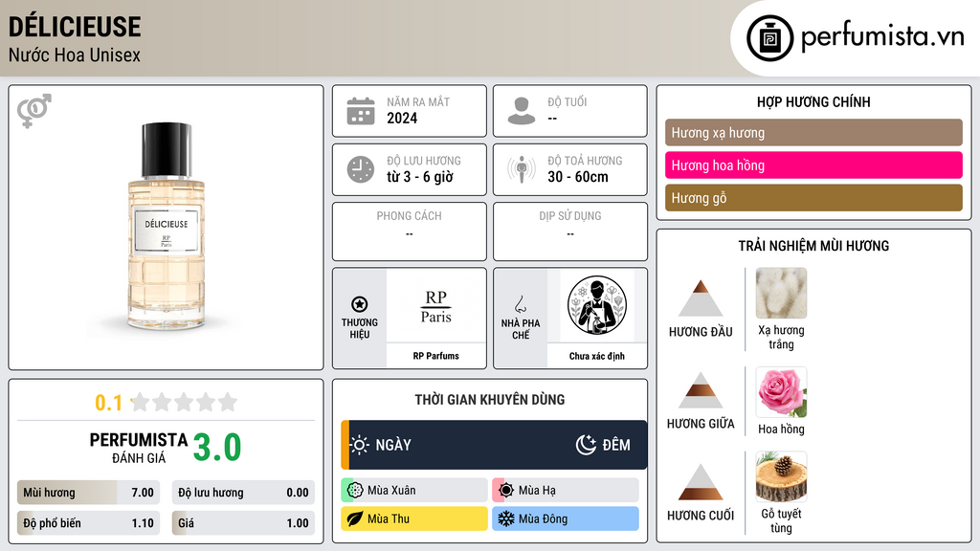Click the Hương cuối pyramid icon
The image size is (980, 551).
coord(701,482)
